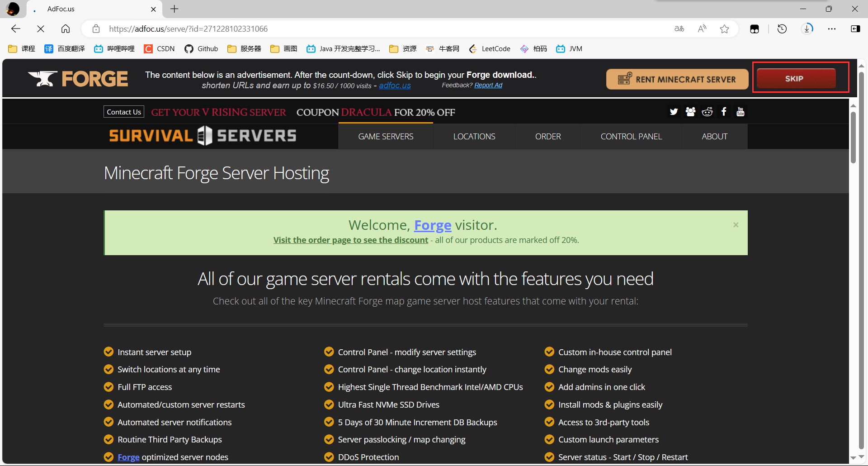868x466 pixels.
Task: Open the 百度翻译 bookmark
Action: (64, 49)
